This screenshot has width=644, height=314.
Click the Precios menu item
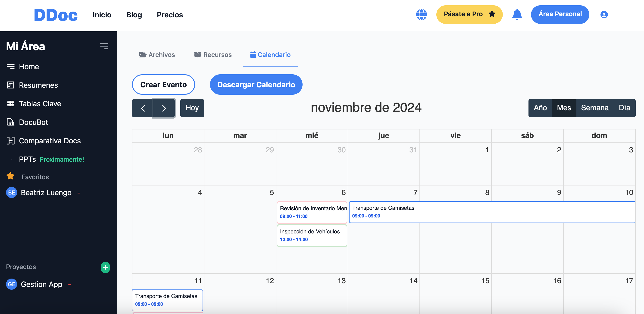pos(170,14)
